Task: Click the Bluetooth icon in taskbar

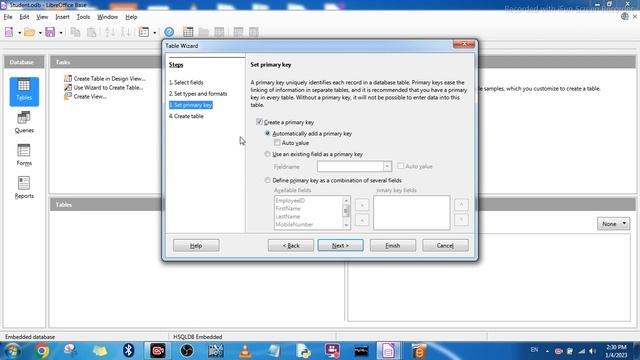Action: click(x=129, y=351)
